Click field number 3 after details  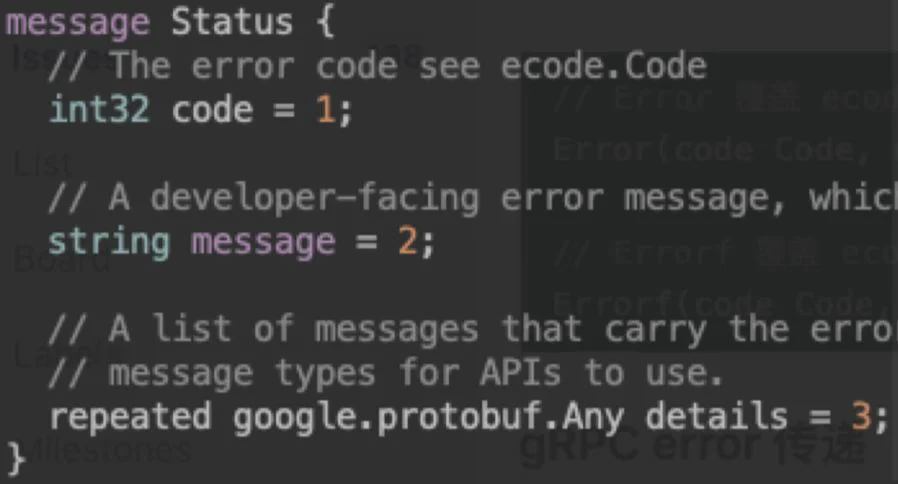click(x=861, y=416)
